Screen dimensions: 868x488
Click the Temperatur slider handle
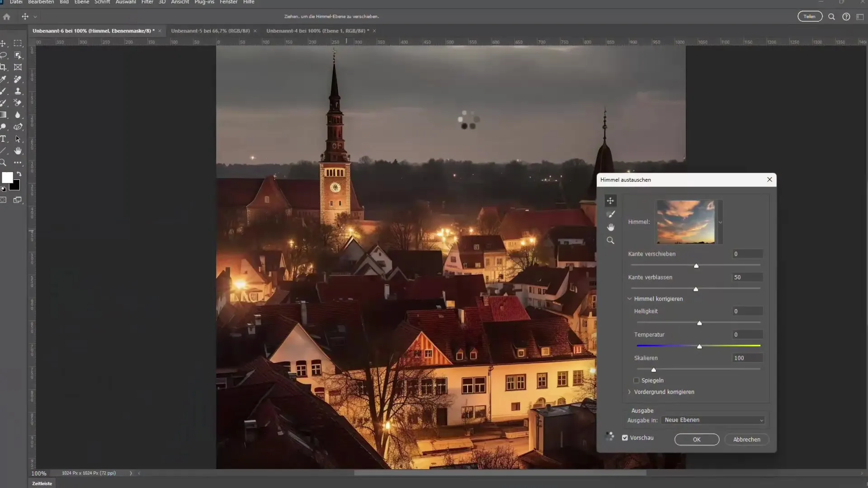tap(699, 347)
